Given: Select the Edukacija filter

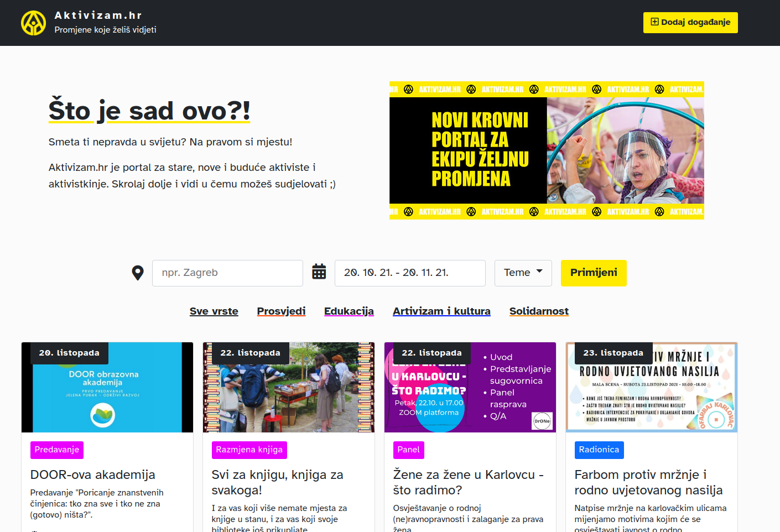Looking at the screenshot, I should (349, 311).
